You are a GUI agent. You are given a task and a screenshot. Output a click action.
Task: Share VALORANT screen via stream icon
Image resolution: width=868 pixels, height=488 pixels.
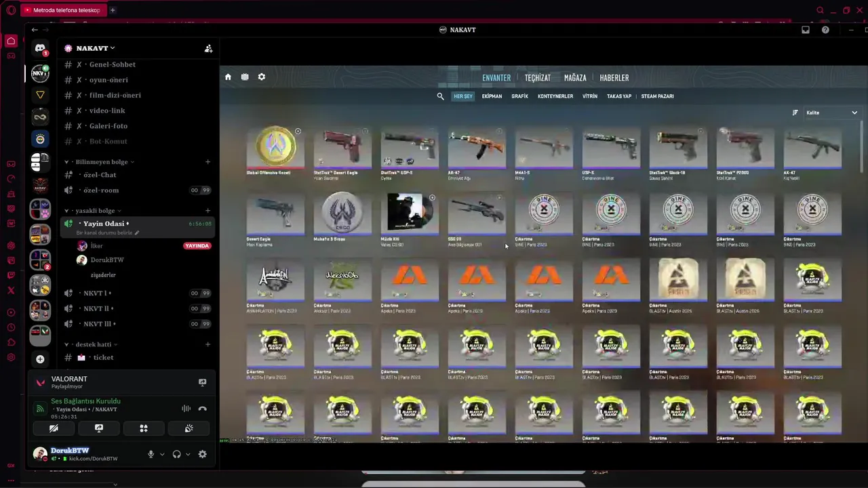point(202,382)
